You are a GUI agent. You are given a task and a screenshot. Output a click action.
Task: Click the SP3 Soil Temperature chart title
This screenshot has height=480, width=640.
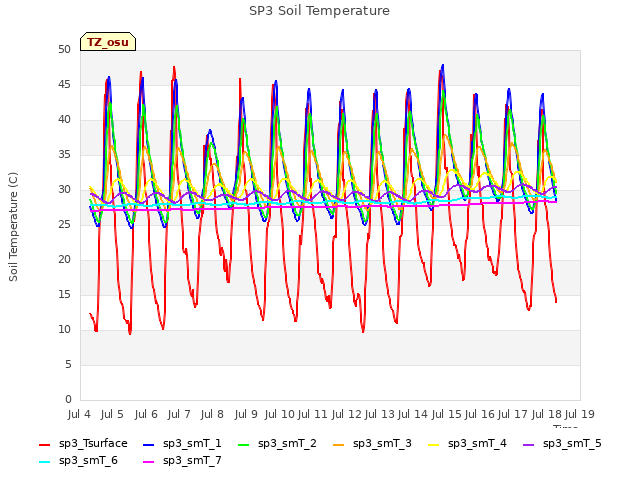point(319,11)
